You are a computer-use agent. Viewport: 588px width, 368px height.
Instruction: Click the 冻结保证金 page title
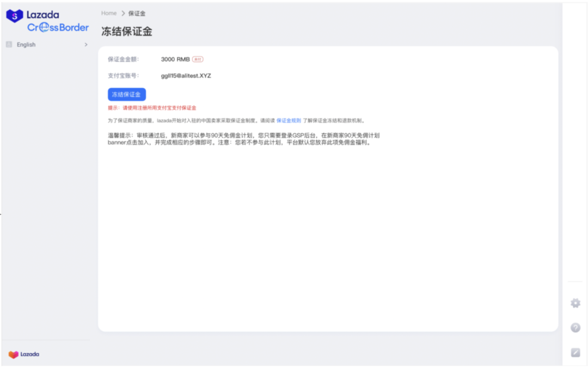point(125,32)
